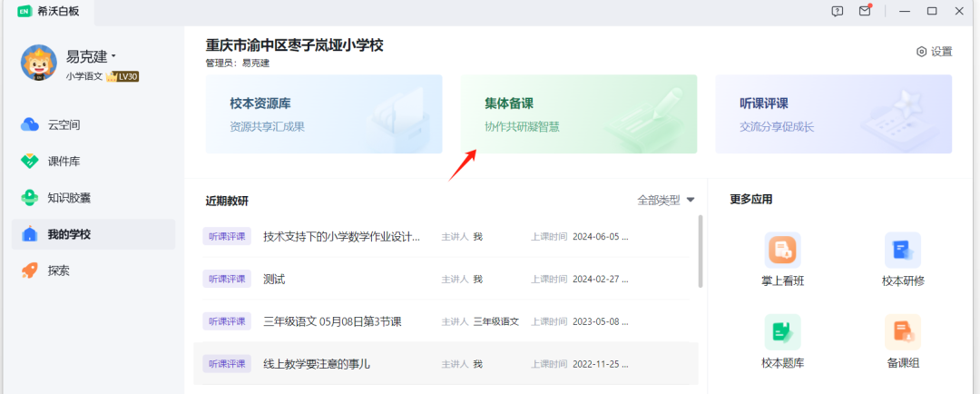Open the 探索 rocket icon
The height and width of the screenshot is (394, 980).
pos(30,271)
